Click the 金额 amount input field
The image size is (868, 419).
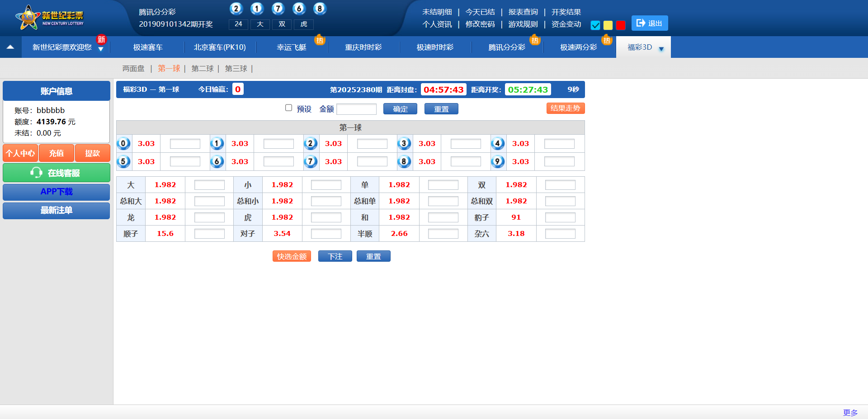click(x=356, y=109)
